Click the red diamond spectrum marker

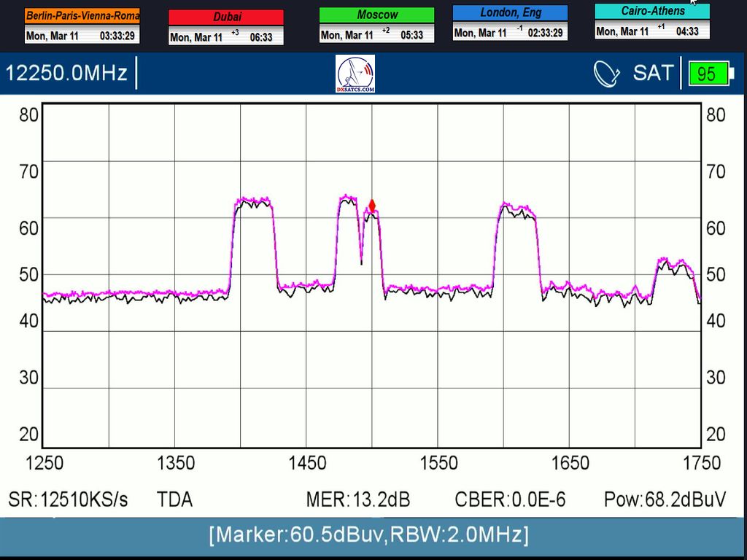[x=372, y=206]
